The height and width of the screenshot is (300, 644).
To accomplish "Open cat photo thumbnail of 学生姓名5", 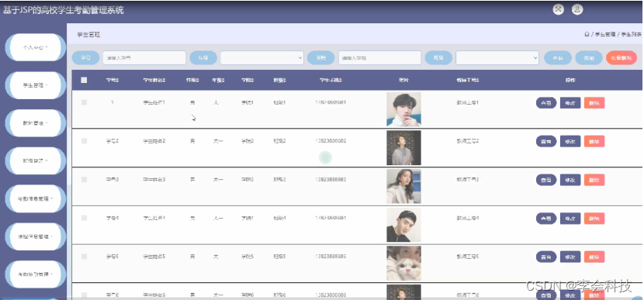I will [403, 264].
